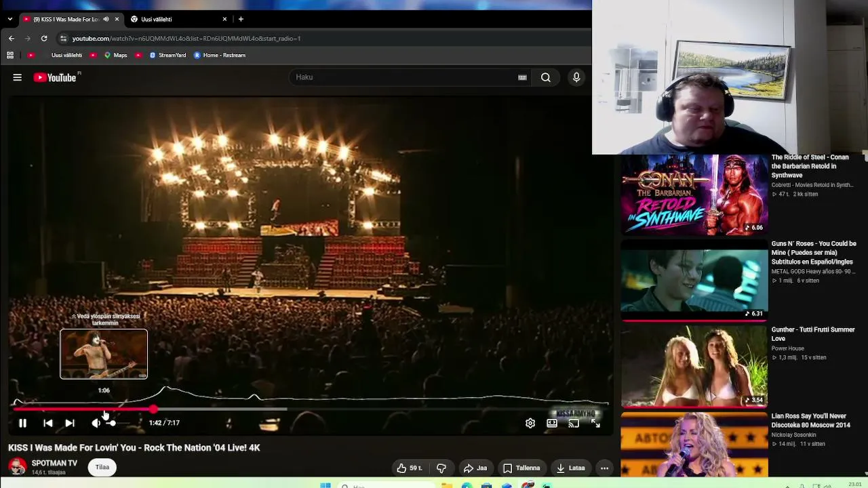The height and width of the screenshot is (488, 868).
Task: Dislike the video with thumbs down
Action: coord(441,468)
